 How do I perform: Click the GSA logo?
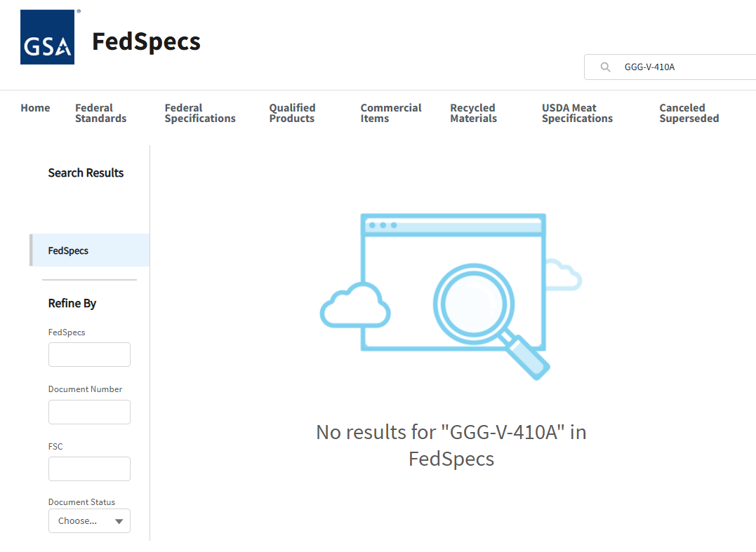click(x=47, y=37)
